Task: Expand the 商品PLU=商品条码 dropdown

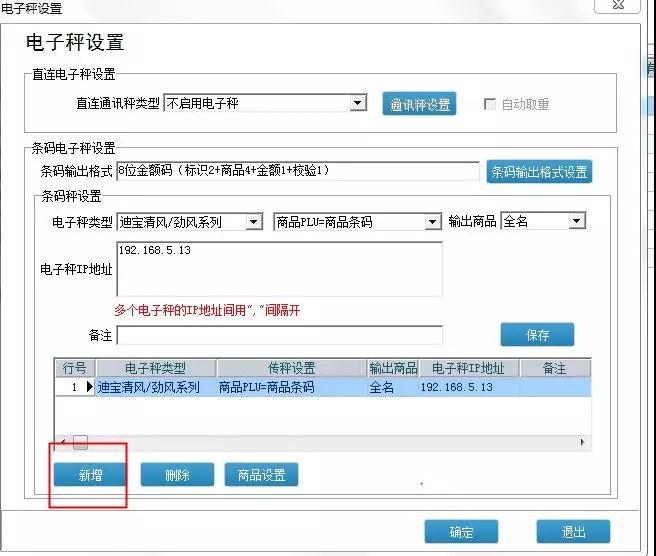Action: click(x=433, y=222)
